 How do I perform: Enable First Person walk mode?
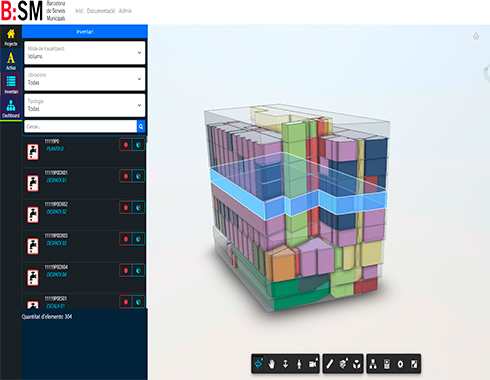(299, 364)
